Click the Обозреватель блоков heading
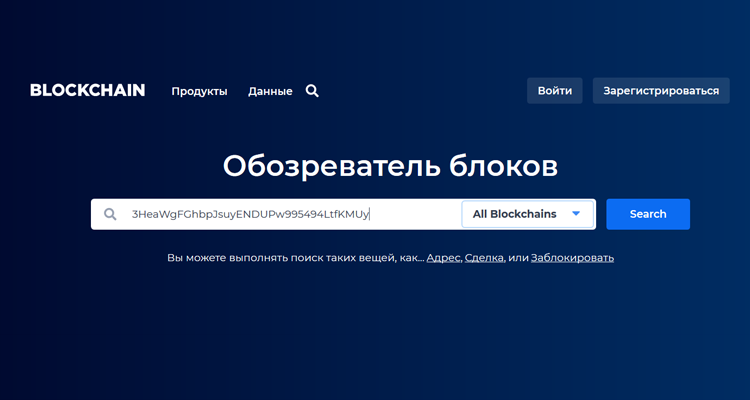750x400 pixels. (x=390, y=167)
